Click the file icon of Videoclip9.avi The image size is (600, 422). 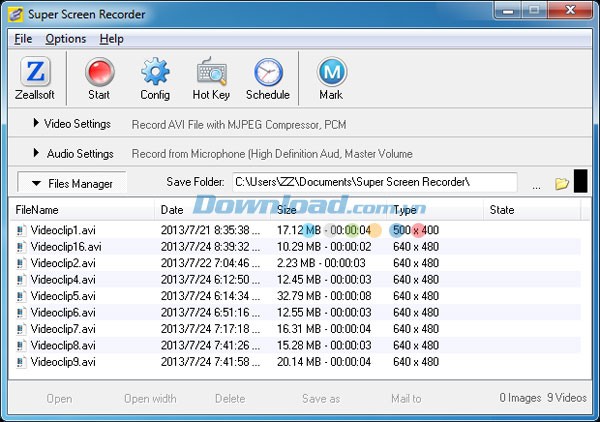21,362
